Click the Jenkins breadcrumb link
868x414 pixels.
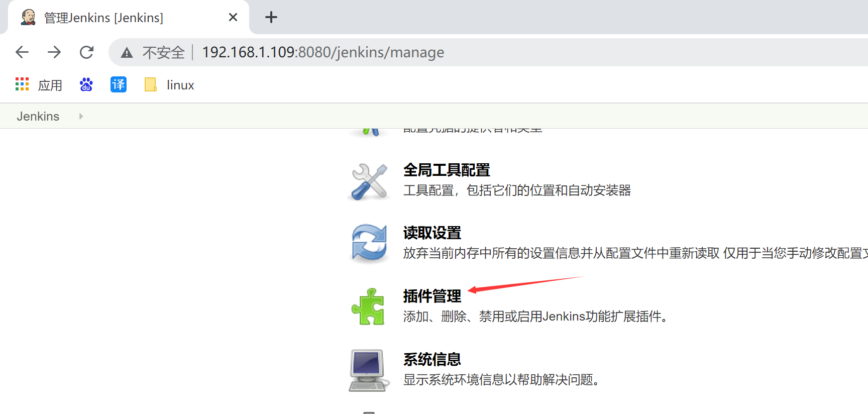[x=38, y=117]
